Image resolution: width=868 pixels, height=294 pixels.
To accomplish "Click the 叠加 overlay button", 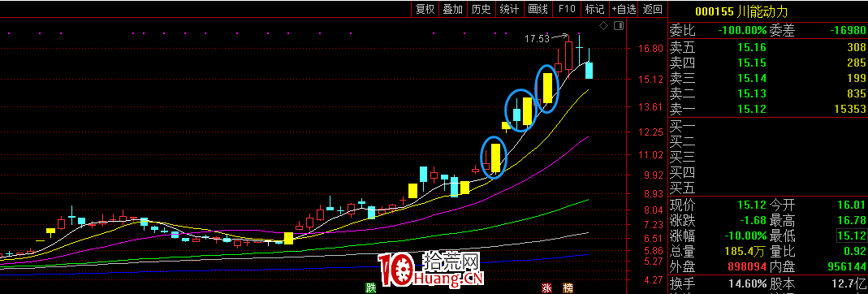I will tap(453, 9).
